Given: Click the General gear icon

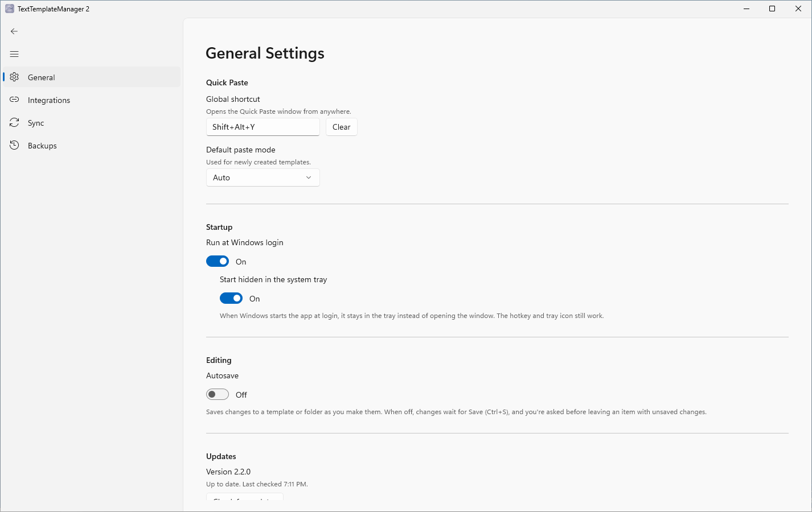Looking at the screenshot, I should click(x=14, y=77).
